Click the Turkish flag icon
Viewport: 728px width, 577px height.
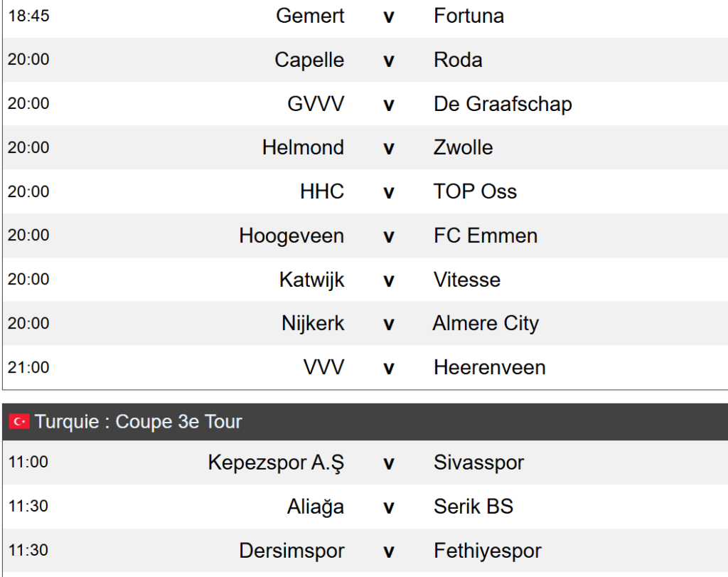(x=18, y=422)
